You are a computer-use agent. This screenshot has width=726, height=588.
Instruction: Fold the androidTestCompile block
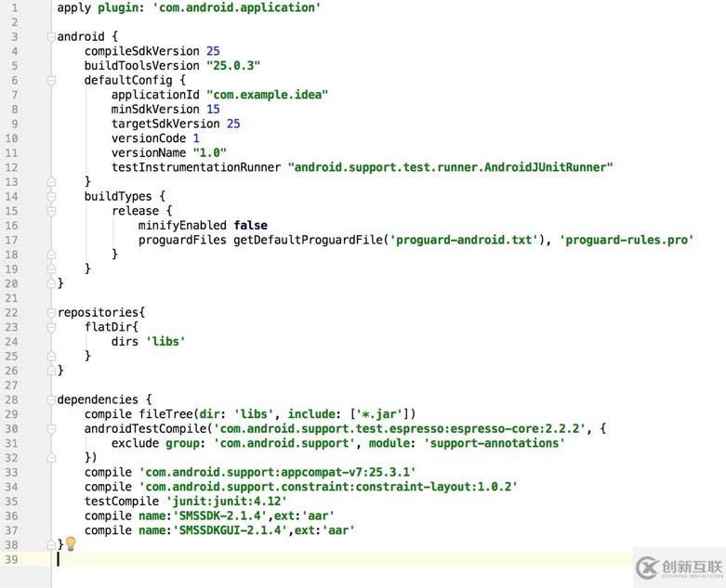(51, 429)
